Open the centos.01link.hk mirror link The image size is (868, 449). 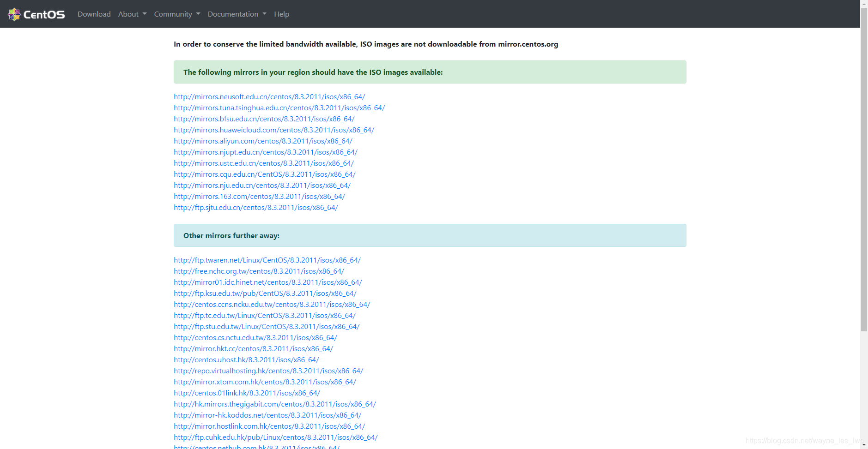[247, 393]
